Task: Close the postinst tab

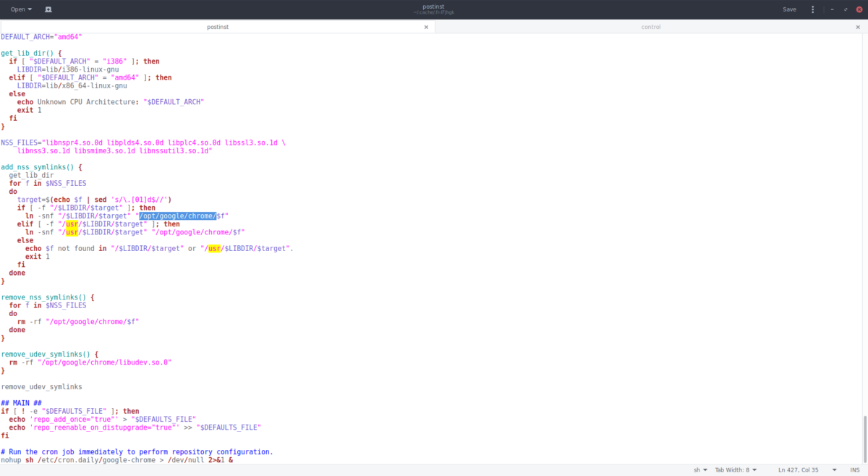Action: pyautogui.click(x=426, y=26)
